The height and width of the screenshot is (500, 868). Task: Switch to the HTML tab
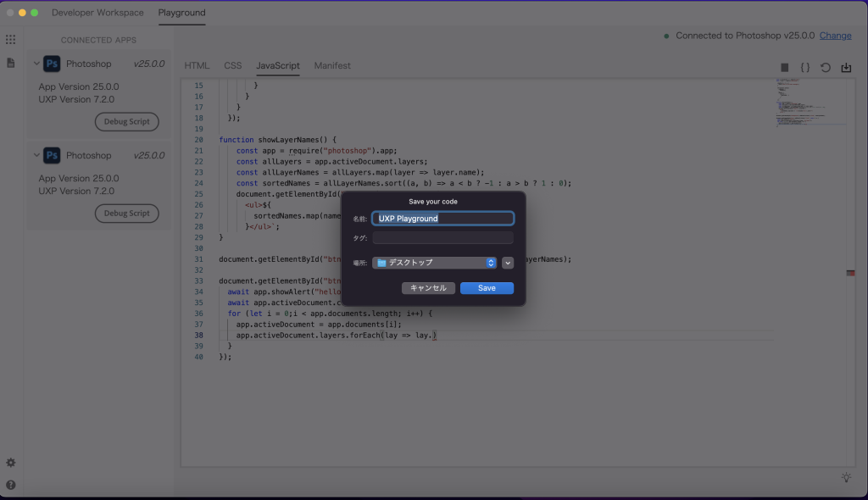click(x=197, y=64)
